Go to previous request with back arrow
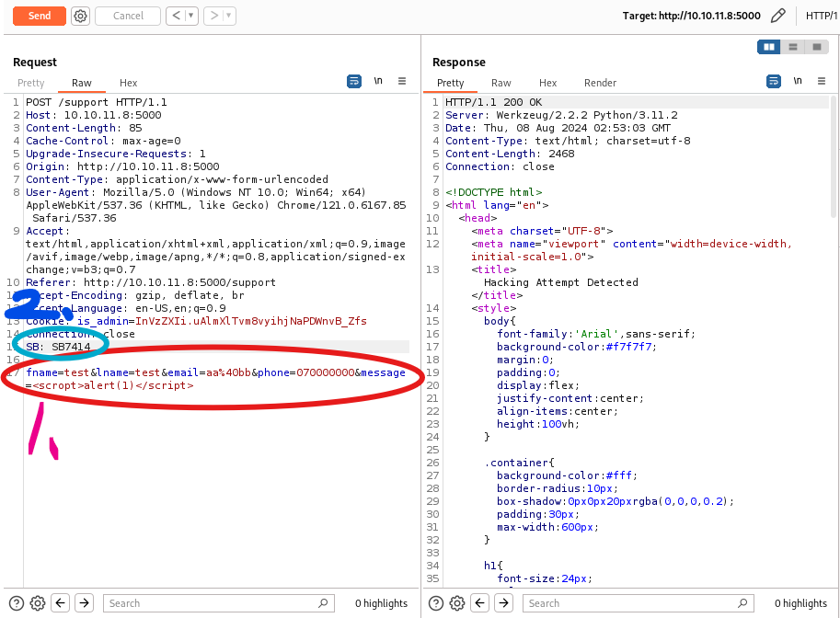840x618 pixels. click(177, 16)
